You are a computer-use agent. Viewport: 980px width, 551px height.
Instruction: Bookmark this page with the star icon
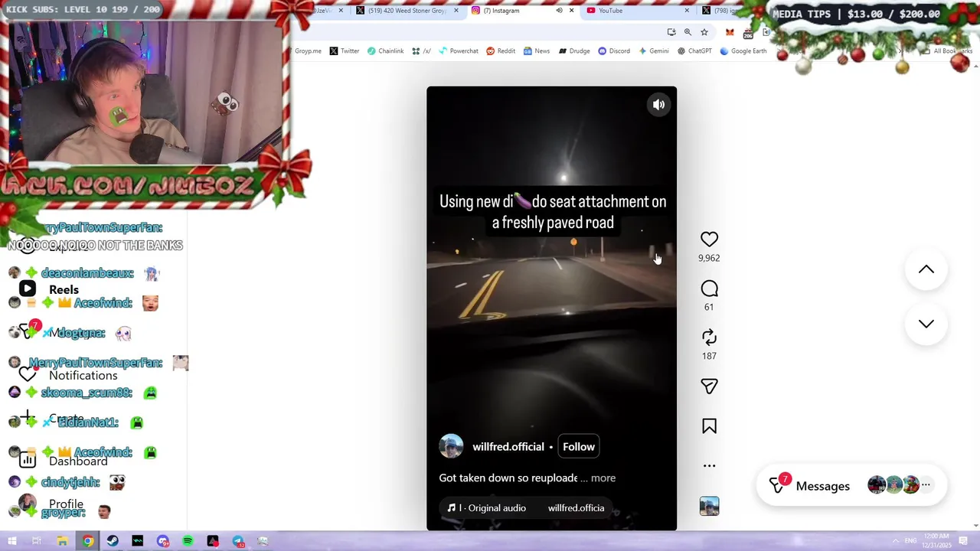(704, 32)
